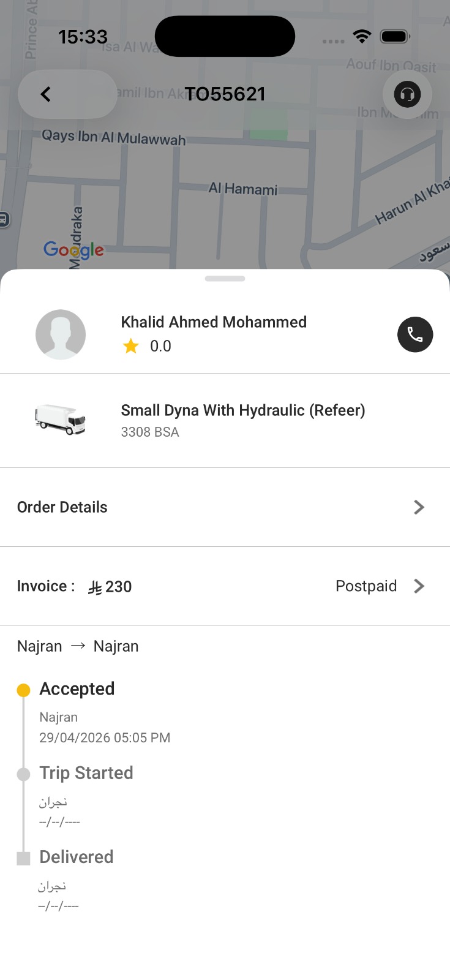This screenshot has width=450, height=980.
Task: Tap the Delivered square timeline marker
Action: (x=23, y=858)
